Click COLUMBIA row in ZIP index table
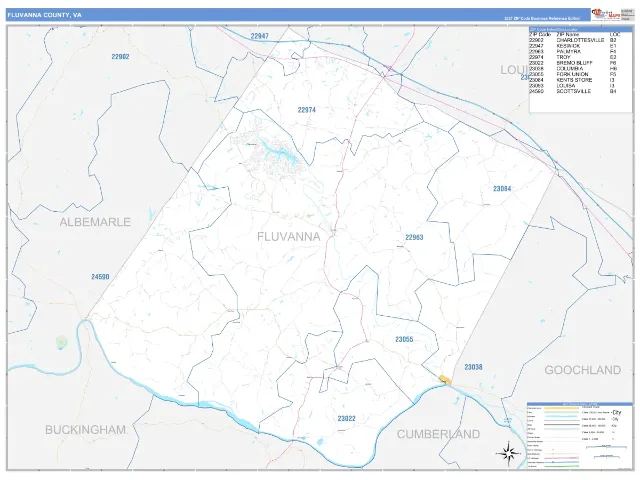 tap(573, 69)
